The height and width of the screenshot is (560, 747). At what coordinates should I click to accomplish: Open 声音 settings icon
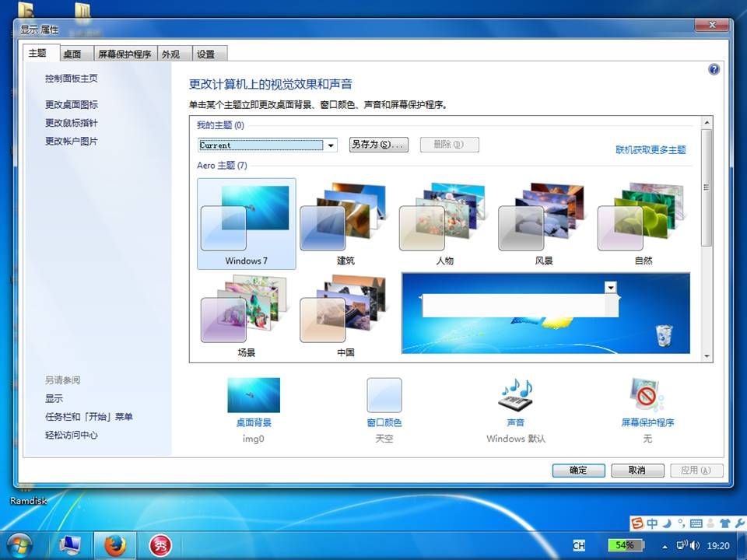pyautogui.click(x=515, y=395)
